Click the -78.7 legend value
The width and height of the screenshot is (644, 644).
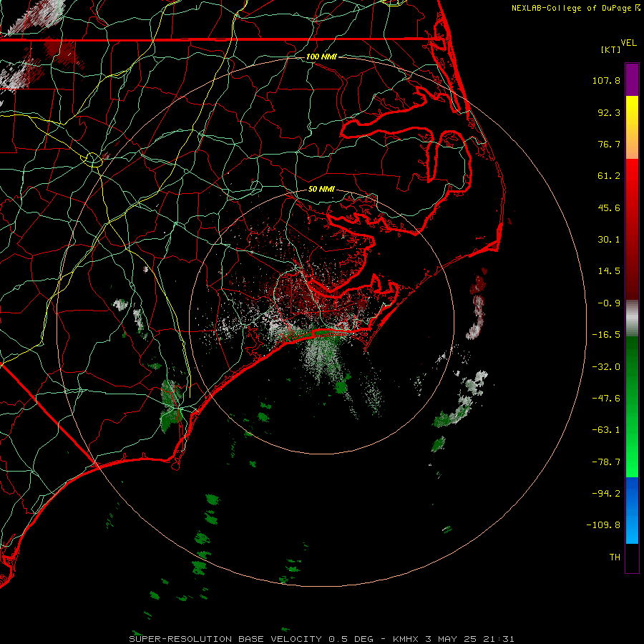tap(606, 462)
